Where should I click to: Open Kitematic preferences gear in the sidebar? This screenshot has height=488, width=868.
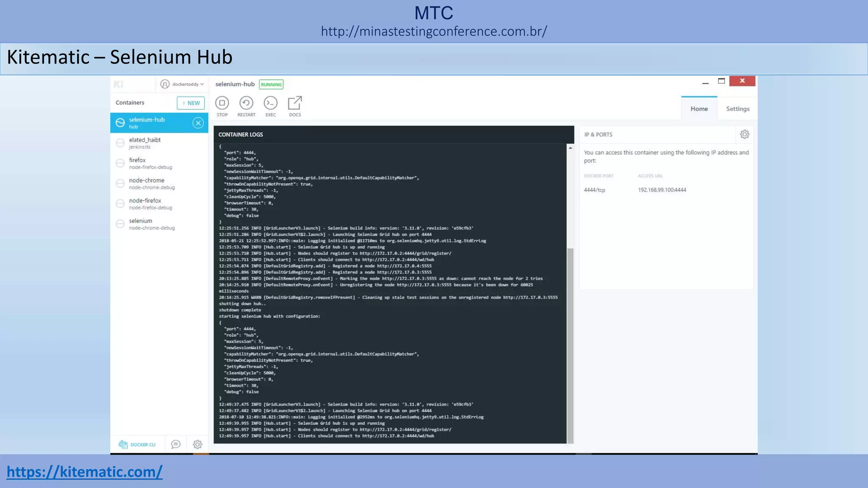(x=198, y=444)
